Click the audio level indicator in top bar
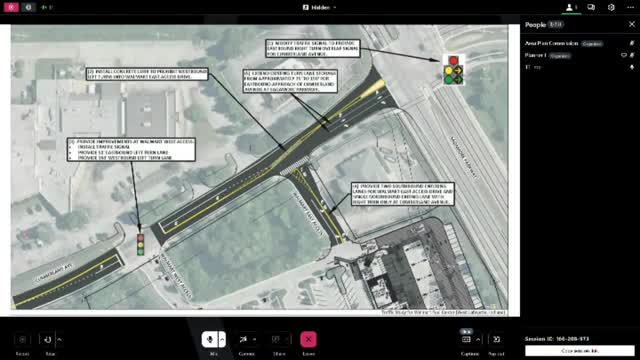Screen dimensions: 640x360 click(x=47, y=7)
